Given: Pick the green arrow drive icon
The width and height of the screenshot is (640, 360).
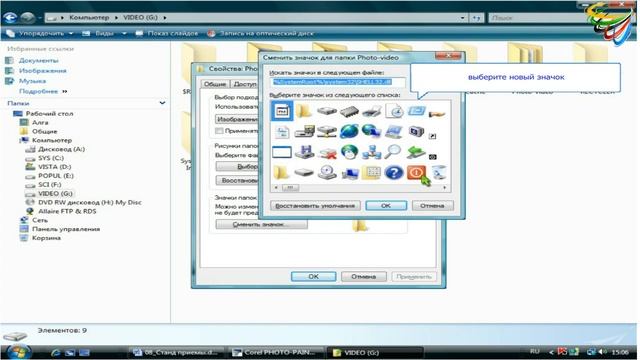Looking at the screenshot, I should coord(416,152).
